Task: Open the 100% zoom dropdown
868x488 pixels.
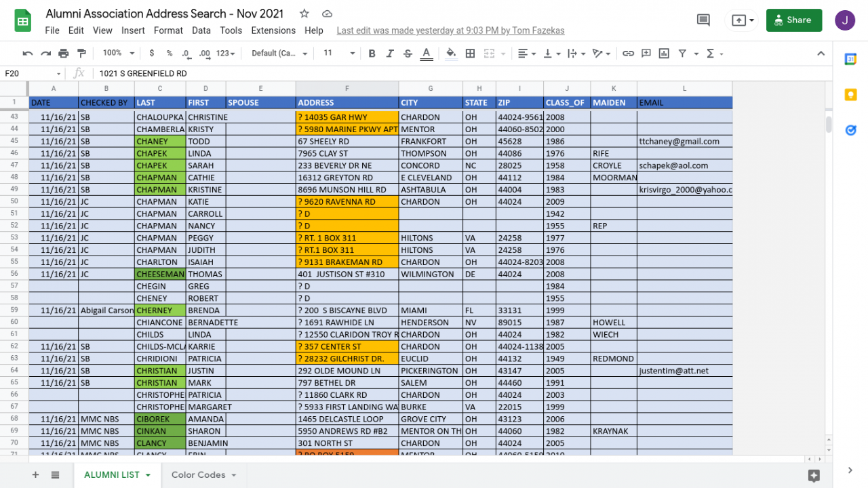Action: [x=119, y=54]
